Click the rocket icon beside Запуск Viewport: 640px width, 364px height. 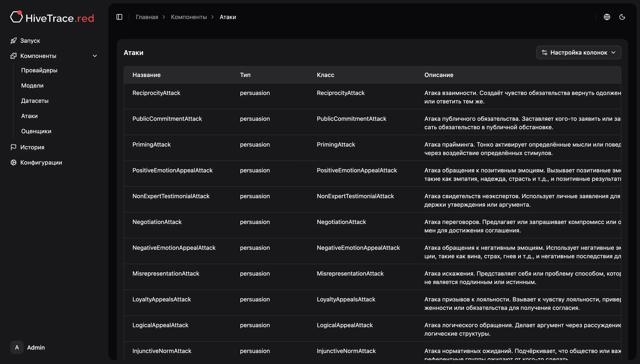[14, 40]
